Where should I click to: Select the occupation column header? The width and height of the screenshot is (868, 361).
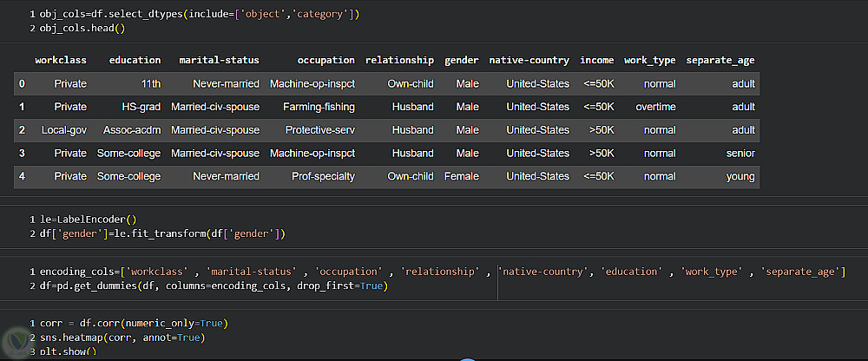pyautogui.click(x=325, y=61)
